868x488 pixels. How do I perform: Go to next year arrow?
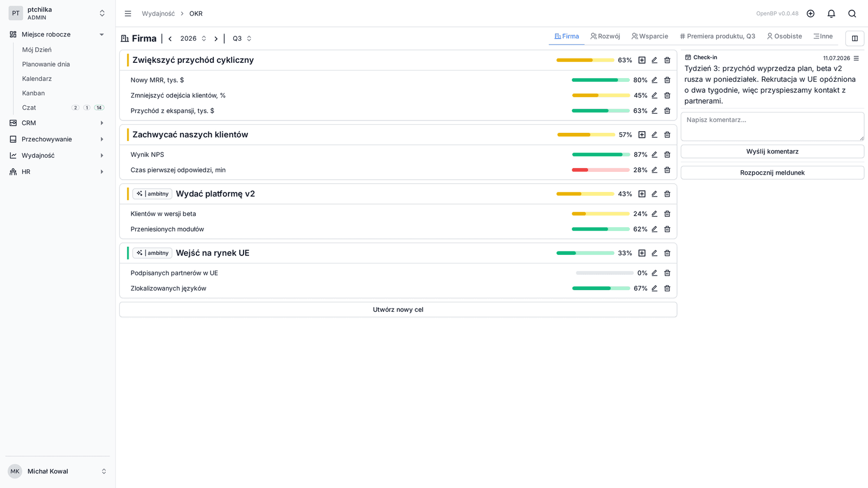pos(216,38)
